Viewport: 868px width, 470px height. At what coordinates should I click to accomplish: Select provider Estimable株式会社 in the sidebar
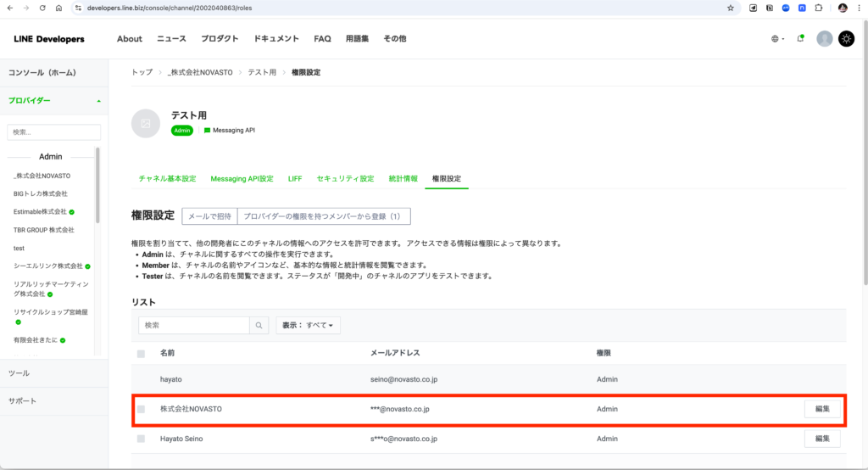[x=40, y=212]
